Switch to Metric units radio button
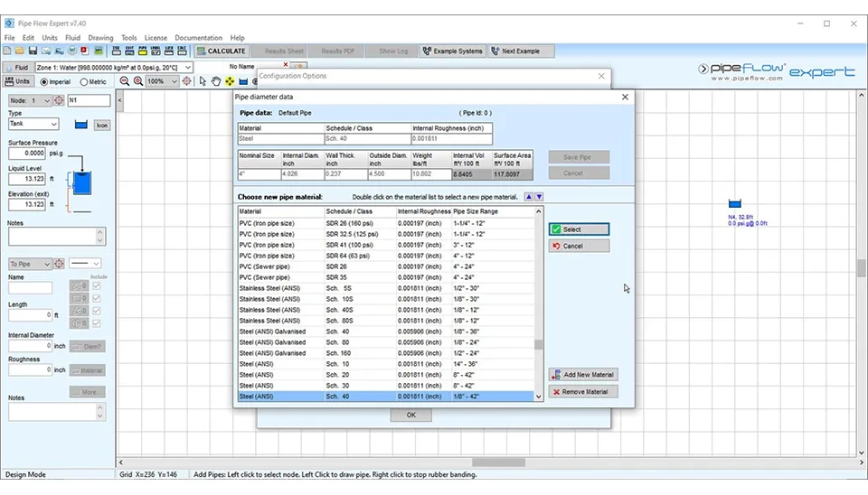 (x=85, y=81)
